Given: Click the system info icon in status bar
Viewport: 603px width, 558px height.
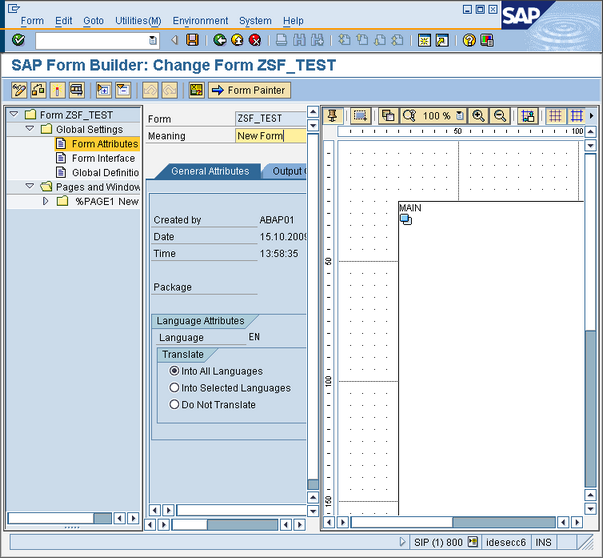Looking at the screenshot, I should tap(472, 542).
